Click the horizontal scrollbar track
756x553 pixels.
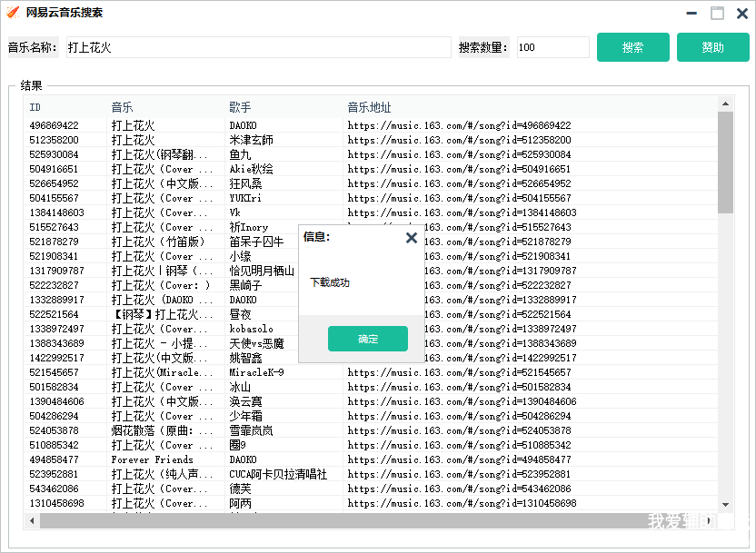coord(372,520)
